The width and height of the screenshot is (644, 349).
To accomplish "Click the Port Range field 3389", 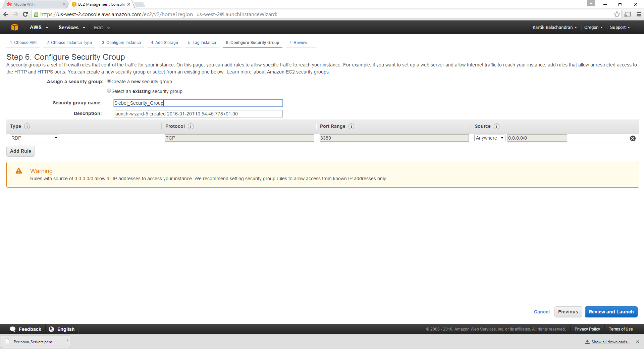I will tap(394, 138).
